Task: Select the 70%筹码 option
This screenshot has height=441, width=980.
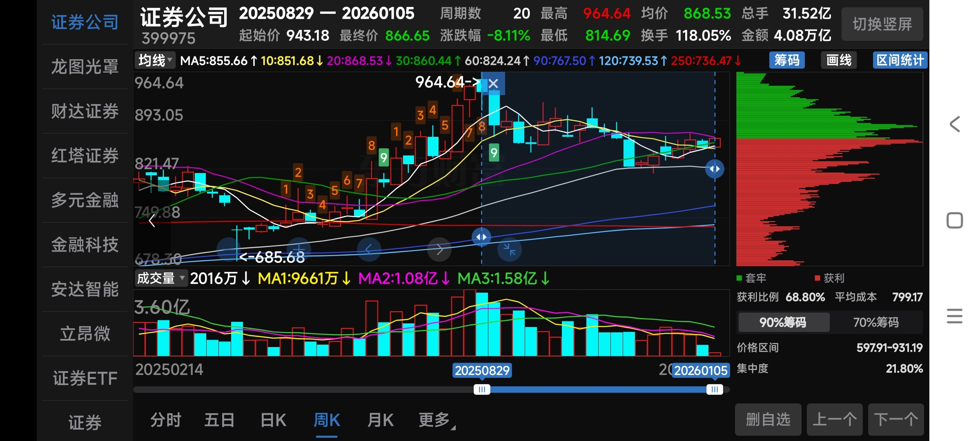Action: point(876,323)
